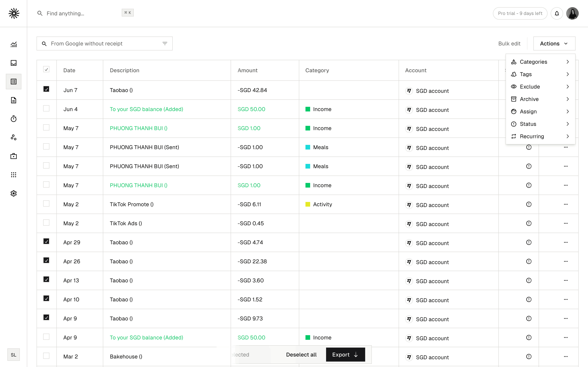Expand the Actions dropdown button
This screenshot has width=588, height=367.
point(554,44)
